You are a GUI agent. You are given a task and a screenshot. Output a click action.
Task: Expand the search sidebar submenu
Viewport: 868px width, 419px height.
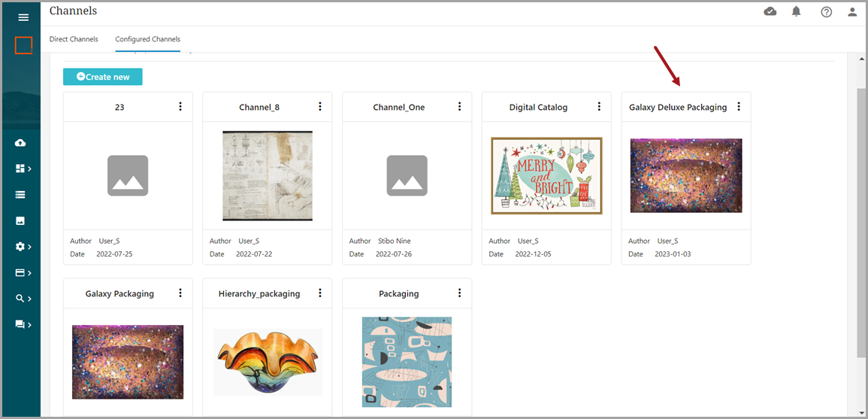(x=23, y=298)
